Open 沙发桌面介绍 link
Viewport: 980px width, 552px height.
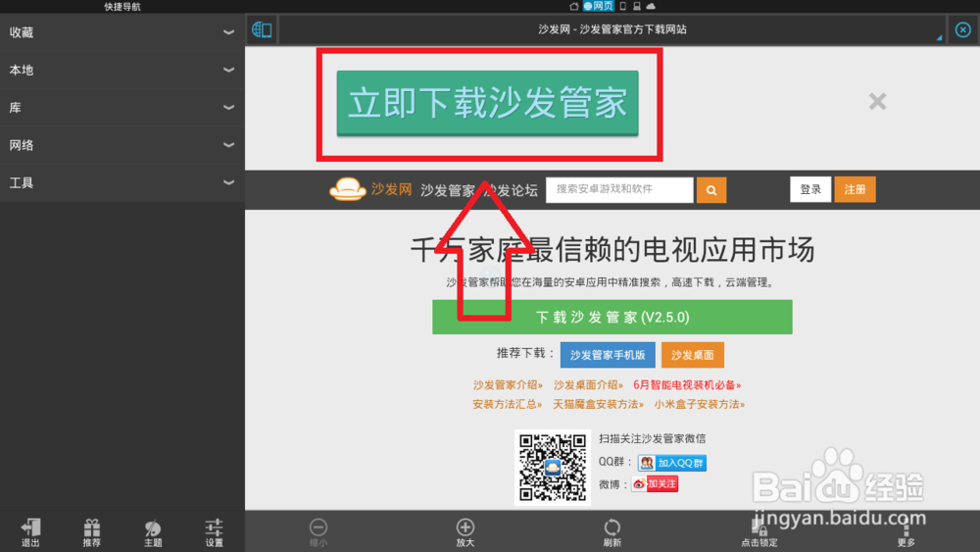(x=588, y=385)
